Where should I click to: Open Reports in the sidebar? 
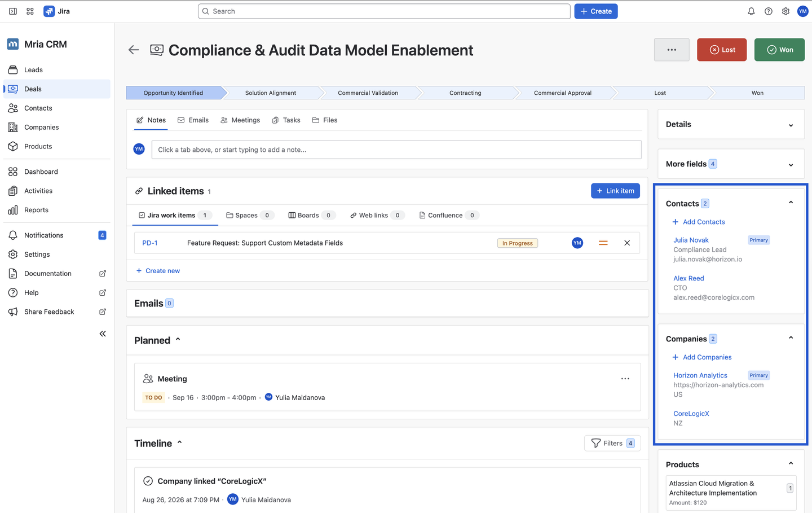click(57, 211)
